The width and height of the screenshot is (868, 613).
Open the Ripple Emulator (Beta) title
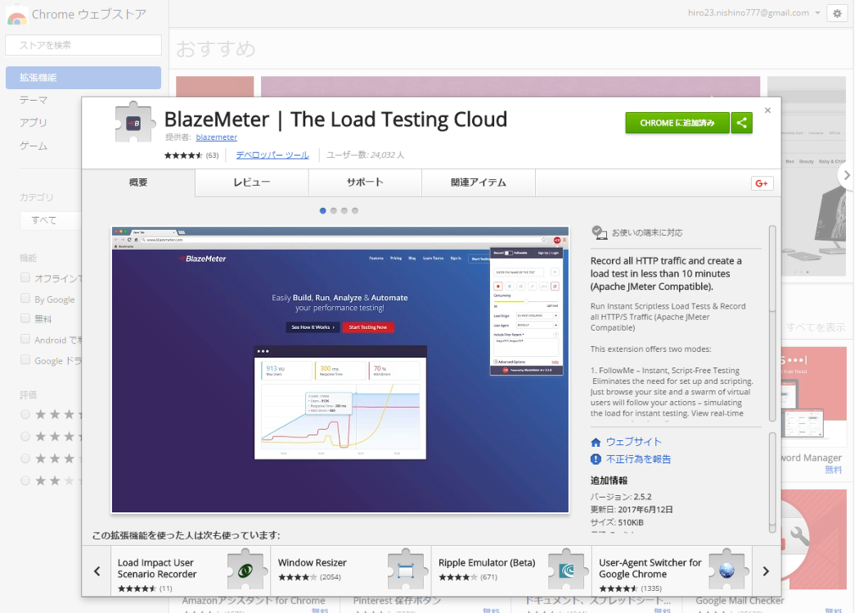[487, 563]
